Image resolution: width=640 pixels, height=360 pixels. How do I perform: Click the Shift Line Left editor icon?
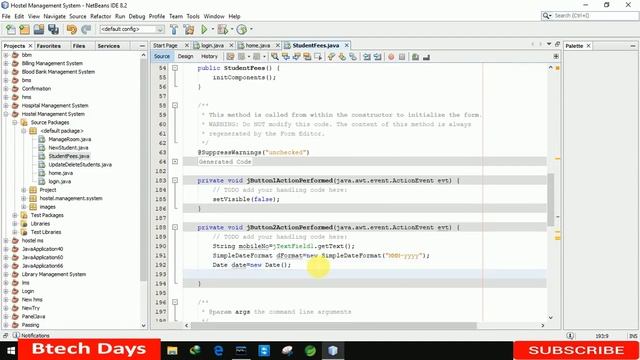[367, 57]
